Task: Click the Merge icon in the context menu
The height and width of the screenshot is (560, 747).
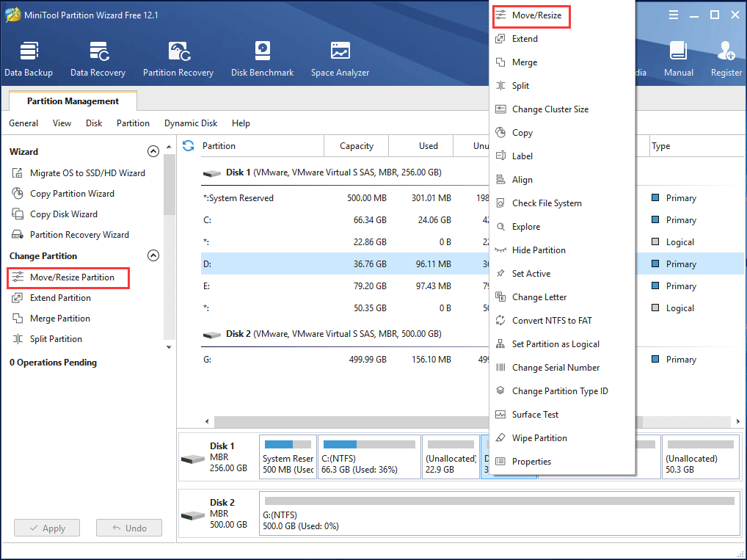Action: click(500, 62)
